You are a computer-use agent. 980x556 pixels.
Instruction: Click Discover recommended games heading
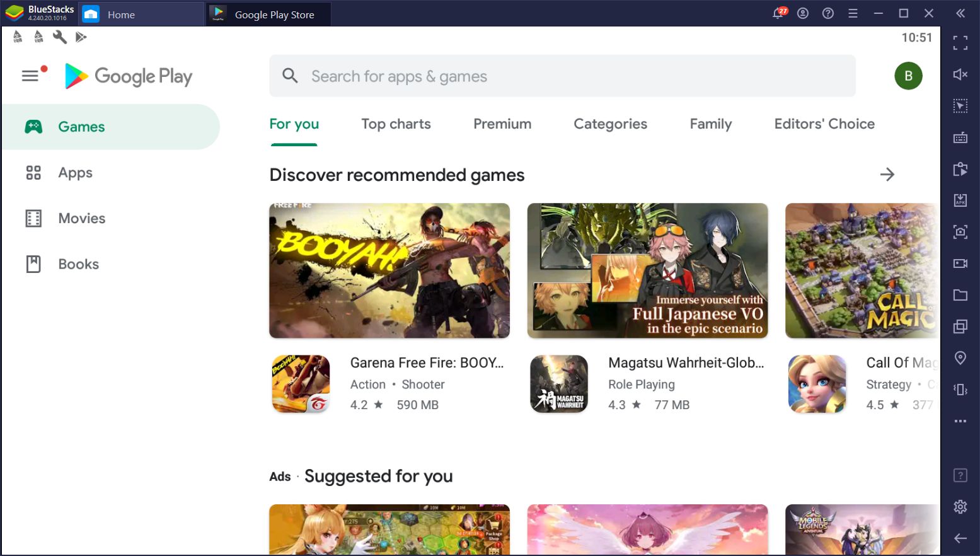coord(397,175)
